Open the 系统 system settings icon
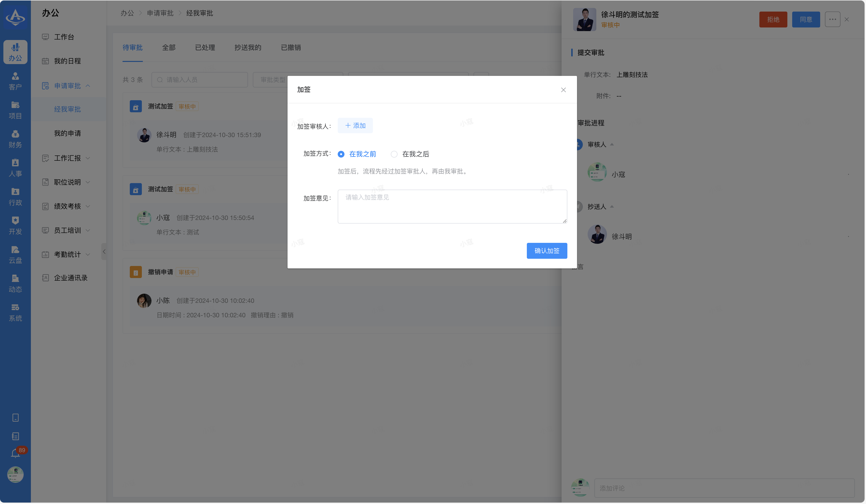The width and height of the screenshot is (866, 504). tap(15, 312)
